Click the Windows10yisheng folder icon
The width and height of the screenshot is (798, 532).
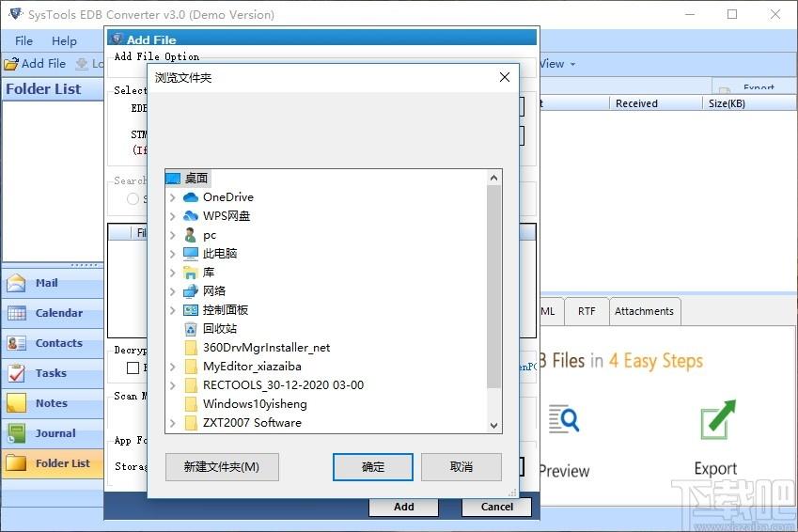coord(191,404)
